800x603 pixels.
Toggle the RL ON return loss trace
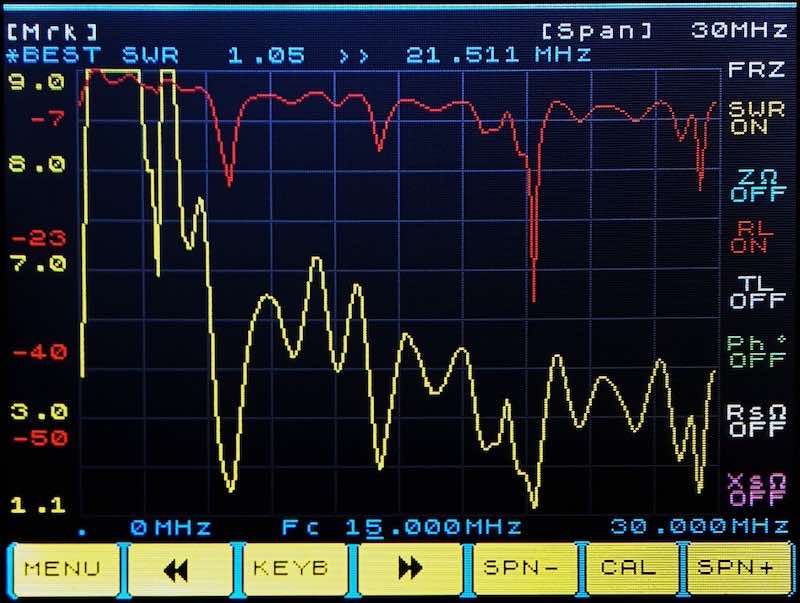click(750, 237)
